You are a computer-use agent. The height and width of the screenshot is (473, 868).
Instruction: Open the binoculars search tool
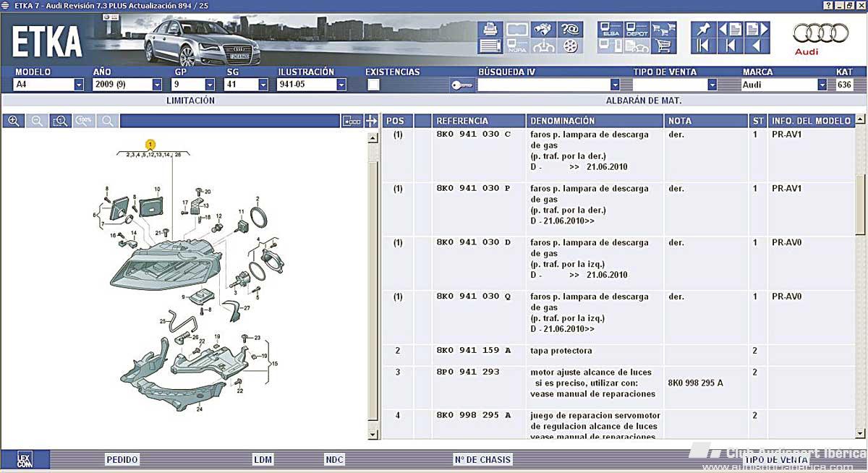(542, 30)
